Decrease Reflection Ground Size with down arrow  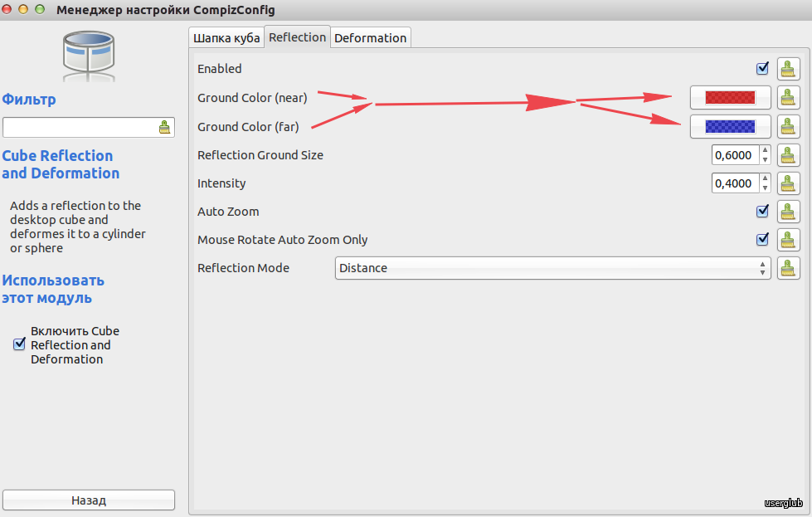765,159
